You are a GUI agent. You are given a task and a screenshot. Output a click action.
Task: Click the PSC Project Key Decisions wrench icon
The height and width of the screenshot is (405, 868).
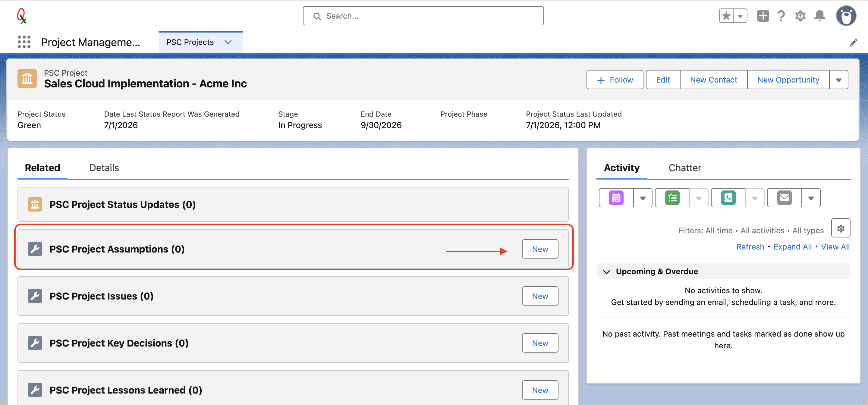click(35, 343)
